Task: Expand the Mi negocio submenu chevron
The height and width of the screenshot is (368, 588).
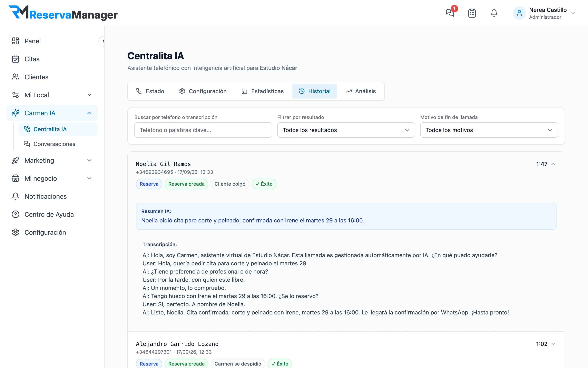Action: [x=89, y=178]
